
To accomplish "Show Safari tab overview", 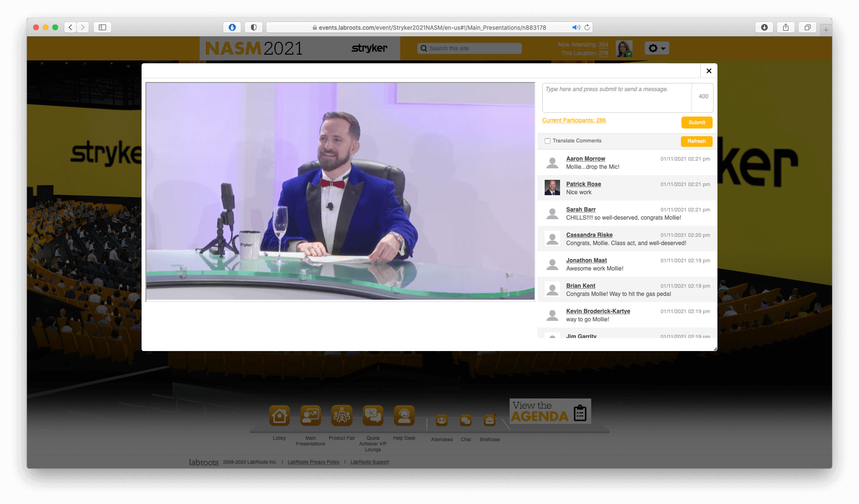I will tap(807, 27).
